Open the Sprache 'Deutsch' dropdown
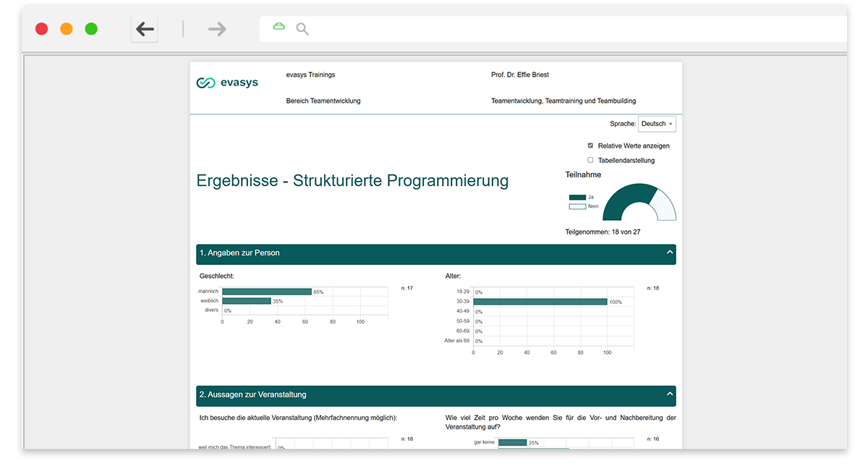This screenshot has height=467, width=868. click(657, 124)
